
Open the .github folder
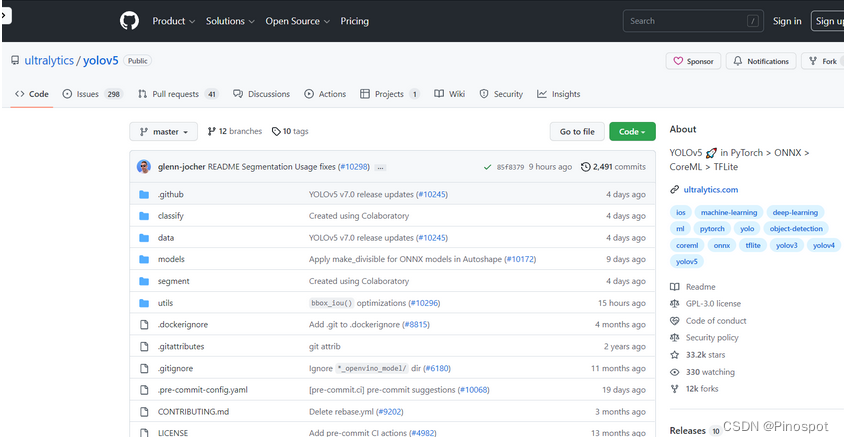[x=171, y=194]
